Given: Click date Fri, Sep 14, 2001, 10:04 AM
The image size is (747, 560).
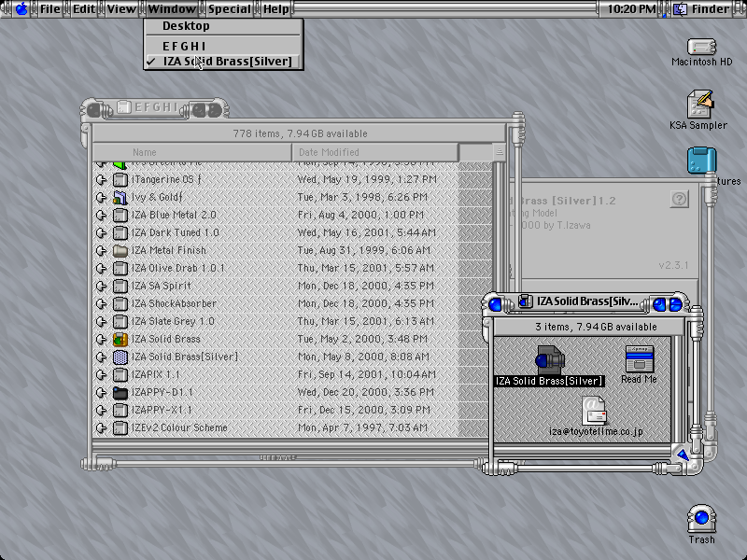Looking at the screenshot, I should click(366, 375).
